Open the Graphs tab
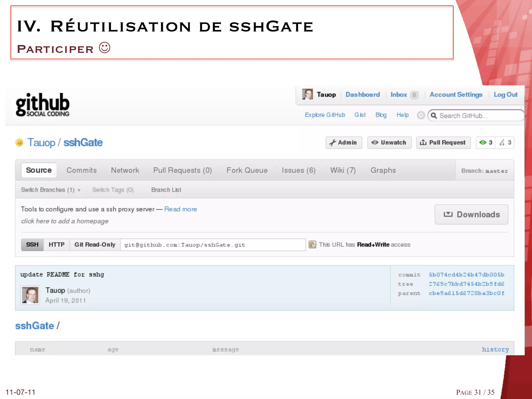The width and height of the screenshot is (532, 399). [383, 170]
